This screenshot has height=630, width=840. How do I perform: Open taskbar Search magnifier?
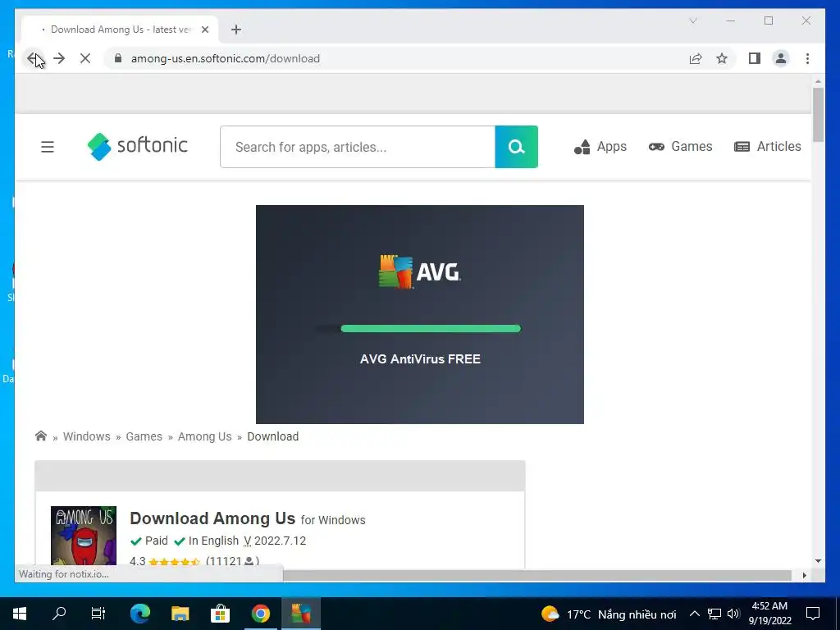pos(59,614)
